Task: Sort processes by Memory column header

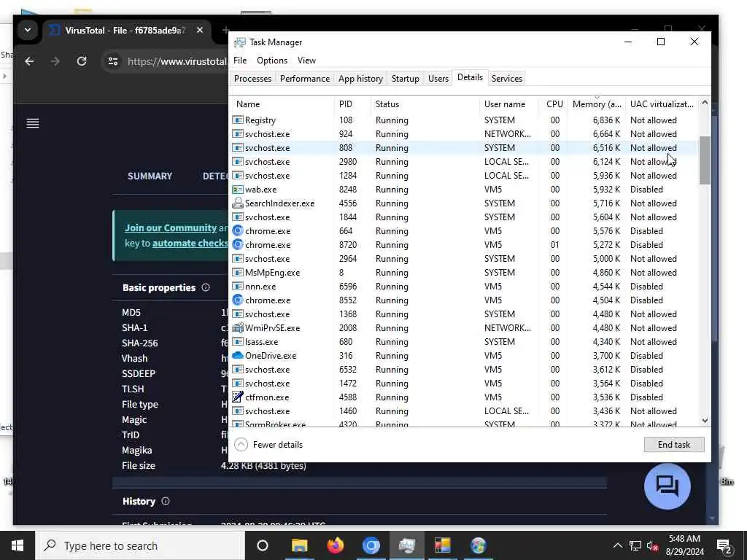Action: coord(597,104)
